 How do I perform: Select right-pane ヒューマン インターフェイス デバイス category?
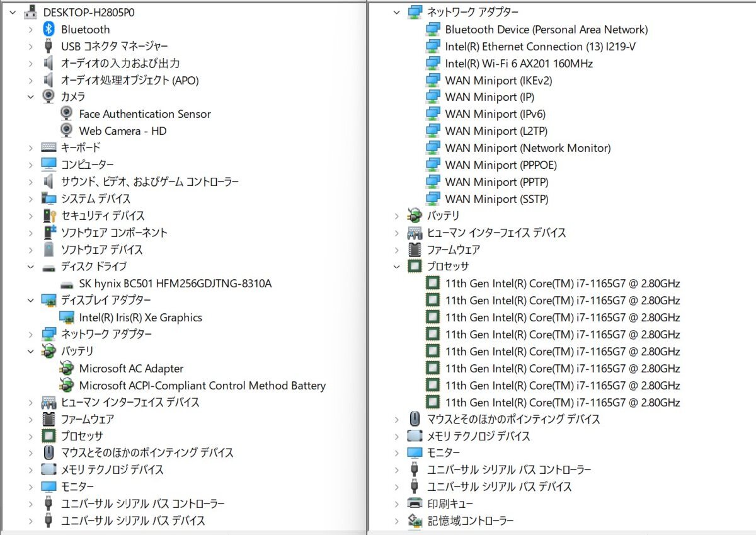[496, 233]
